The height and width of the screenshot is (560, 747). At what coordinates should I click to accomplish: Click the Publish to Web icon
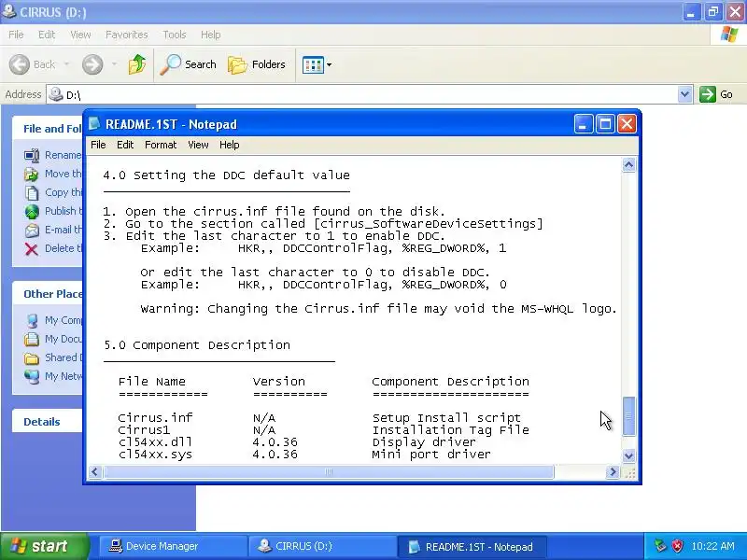32,212
